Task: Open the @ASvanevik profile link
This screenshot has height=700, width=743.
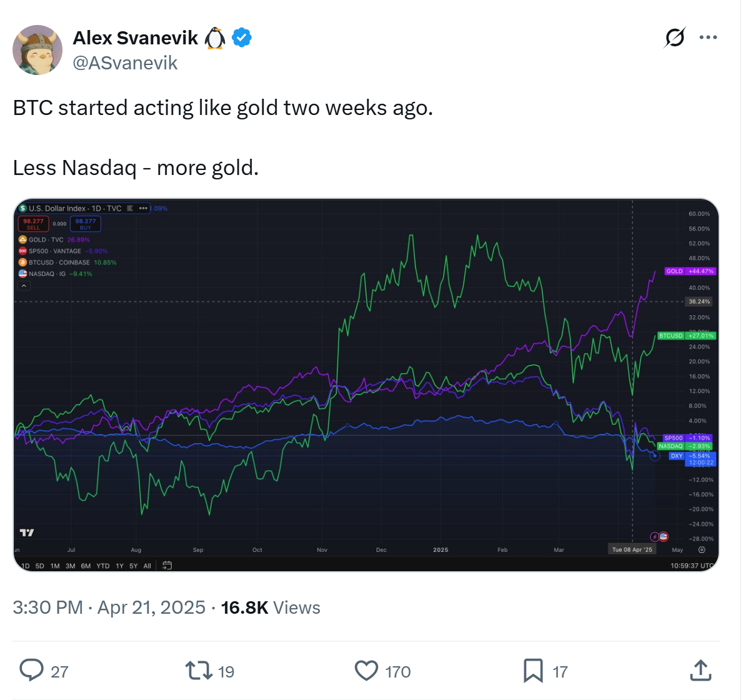Action: pyautogui.click(x=125, y=62)
